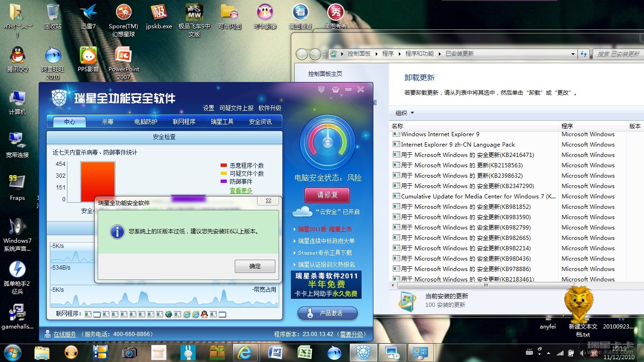The width and height of the screenshot is (644, 362).
Task: Open the 瑞星2011版 隆重上市 news link
Action: 325,229
